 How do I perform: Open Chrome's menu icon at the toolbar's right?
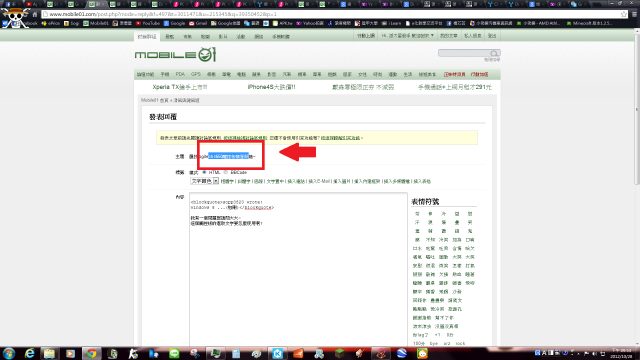click(x=635, y=14)
